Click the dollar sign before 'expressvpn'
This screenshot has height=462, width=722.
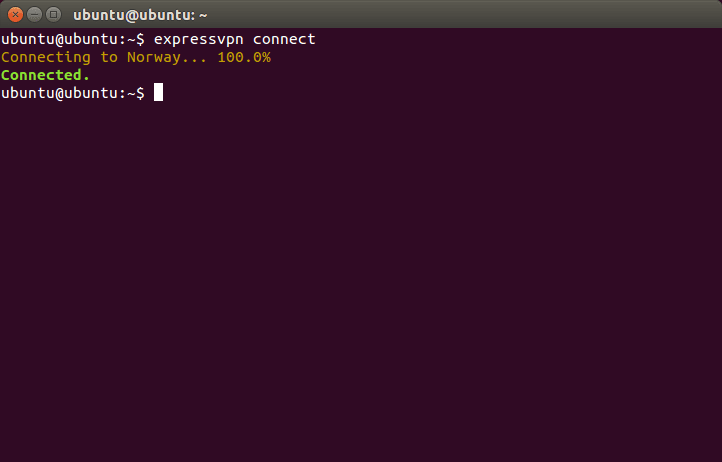pyautogui.click(x=140, y=39)
